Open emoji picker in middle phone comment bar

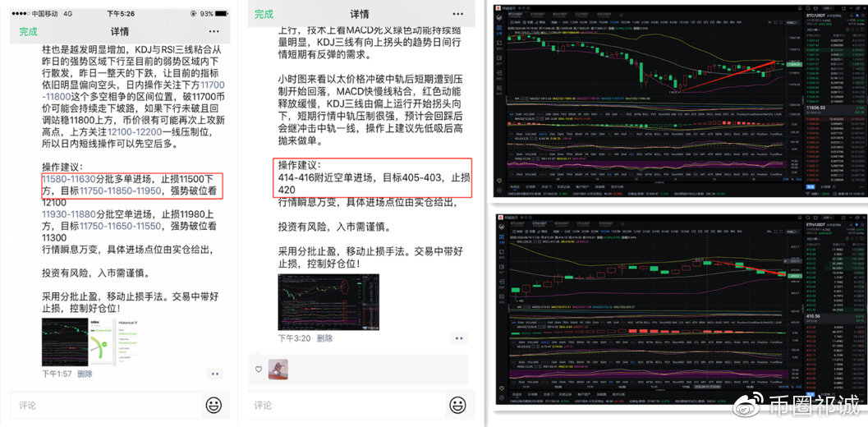[457, 405]
